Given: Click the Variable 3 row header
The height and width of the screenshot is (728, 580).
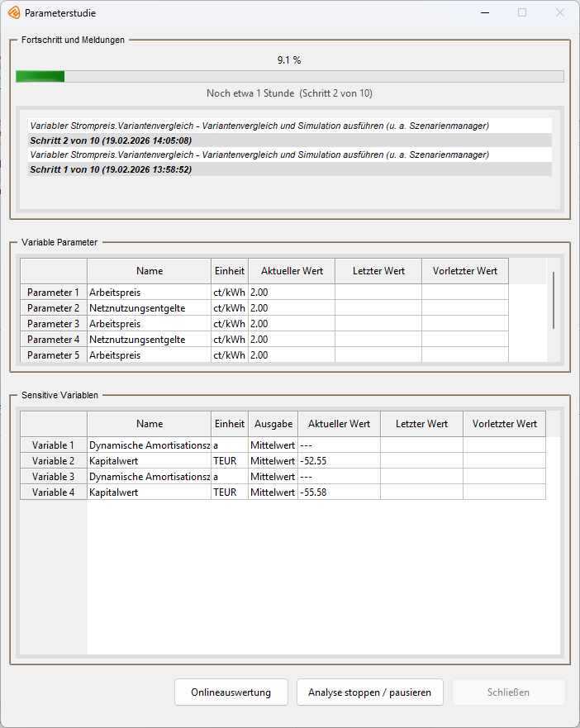Looking at the screenshot, I should pyautogui.click(x=54, y=477).
